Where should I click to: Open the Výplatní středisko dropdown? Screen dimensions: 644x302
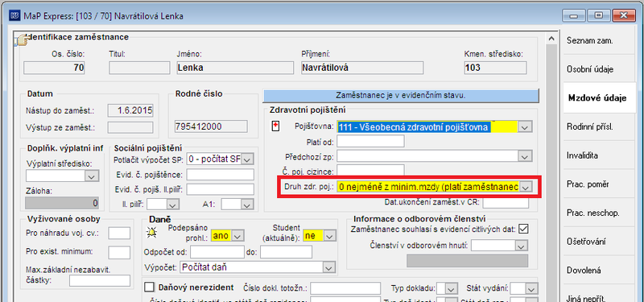[x=92, y=176]
